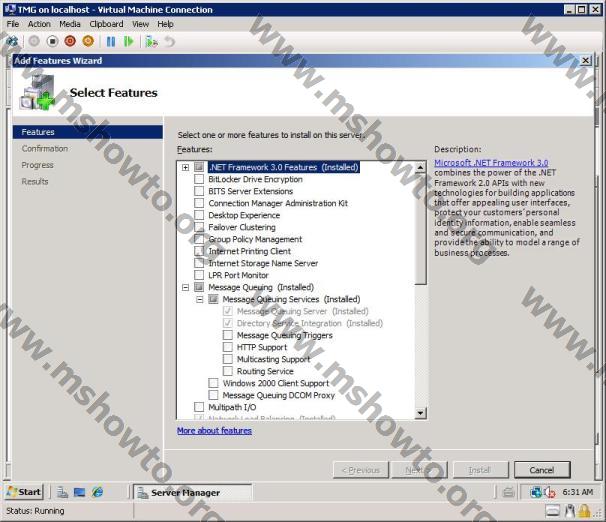Click the network tray icon
The image size is (606, 522).
[x=536, y=492]
